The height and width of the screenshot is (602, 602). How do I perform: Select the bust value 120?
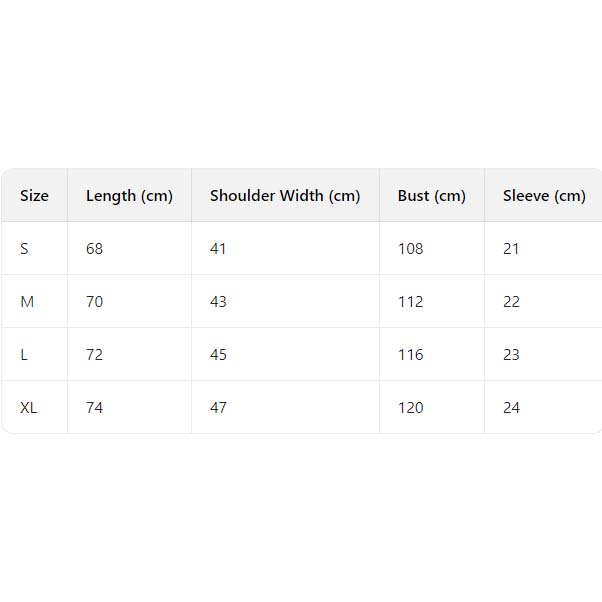click(410, 408)
